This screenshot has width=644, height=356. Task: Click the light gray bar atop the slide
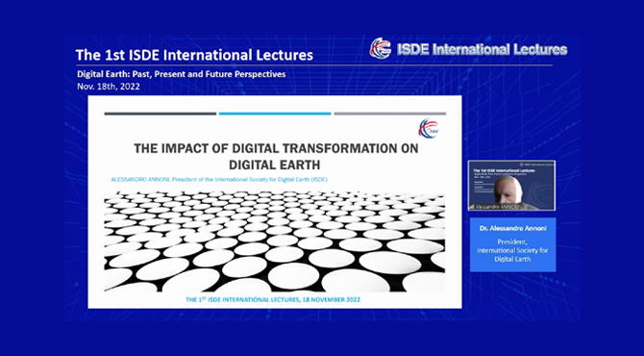[x=390, y=114]
